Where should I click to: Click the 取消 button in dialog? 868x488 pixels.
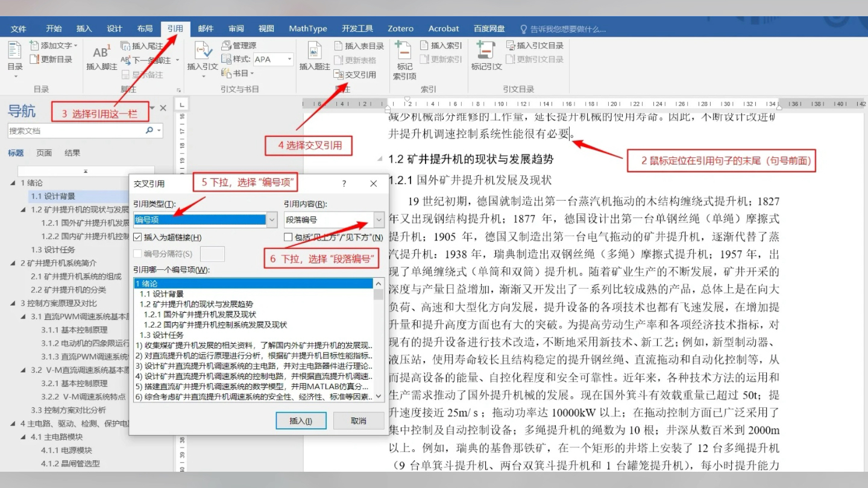coord(359,421)
